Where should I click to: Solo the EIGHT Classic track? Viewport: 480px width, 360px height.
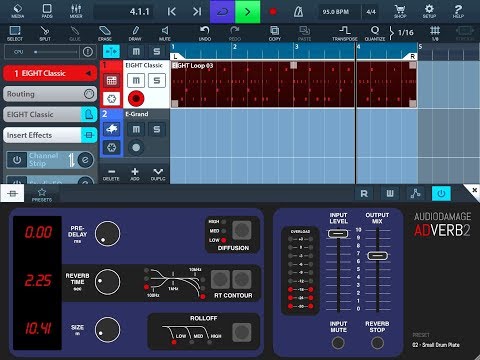[x=157, y=81]
